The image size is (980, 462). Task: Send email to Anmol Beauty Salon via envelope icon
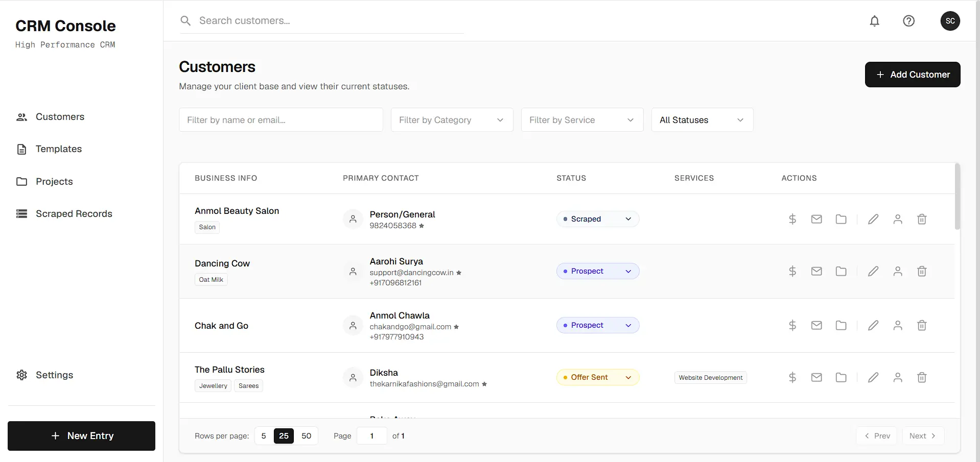(816, 219)
